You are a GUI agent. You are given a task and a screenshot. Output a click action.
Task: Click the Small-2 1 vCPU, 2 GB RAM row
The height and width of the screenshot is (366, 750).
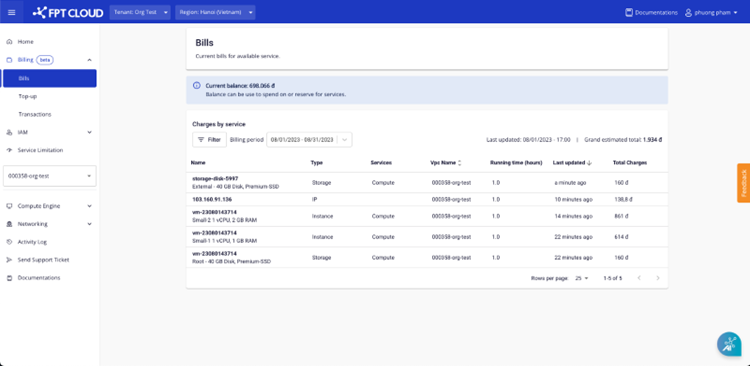(427, 216)
